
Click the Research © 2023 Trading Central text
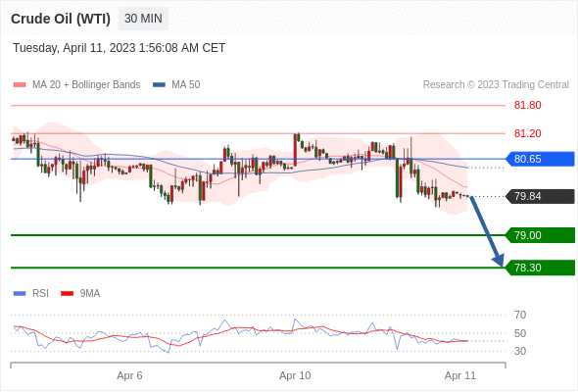496,85
